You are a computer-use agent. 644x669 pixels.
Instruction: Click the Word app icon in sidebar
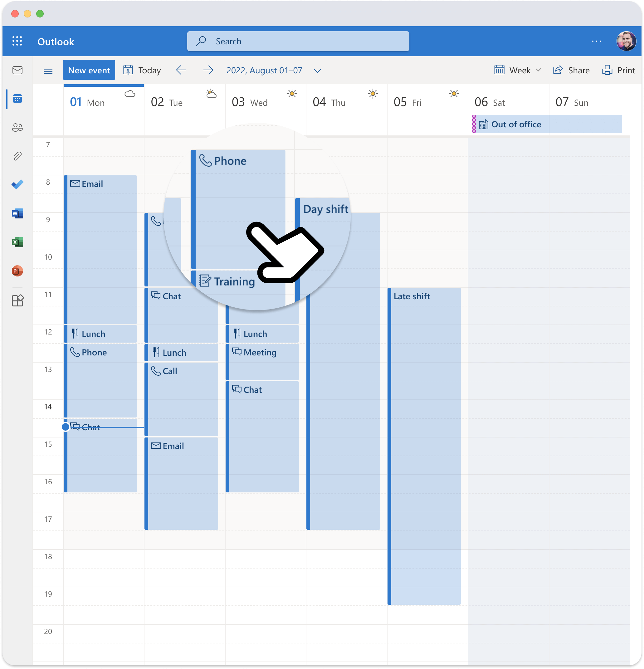click(x=16, y=213)
